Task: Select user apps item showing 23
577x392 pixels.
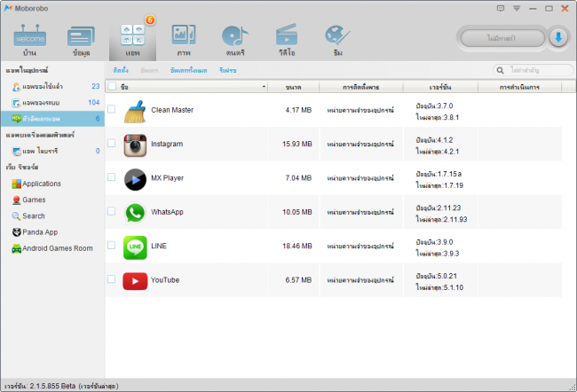Action: pyautogui.click(x=52, y=86)
